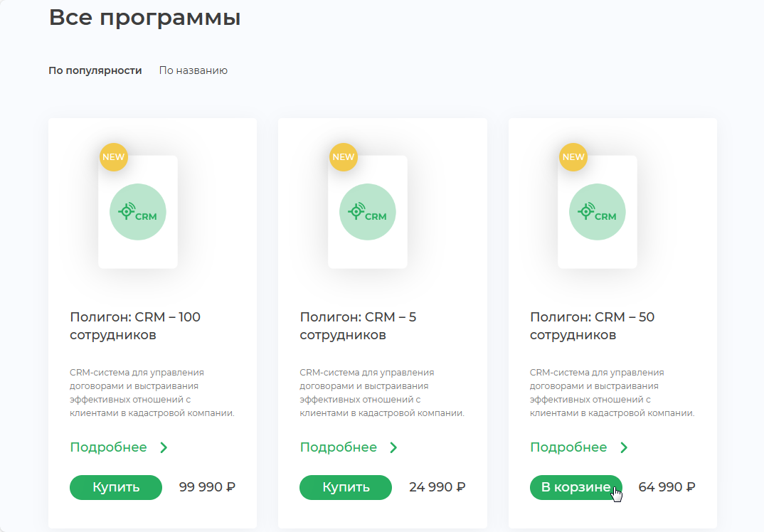This screenshot has width=764, height=532.
Task: Buy Полигон: CRM – 100 сотрудников with Купить
Action: coord(116,487)
